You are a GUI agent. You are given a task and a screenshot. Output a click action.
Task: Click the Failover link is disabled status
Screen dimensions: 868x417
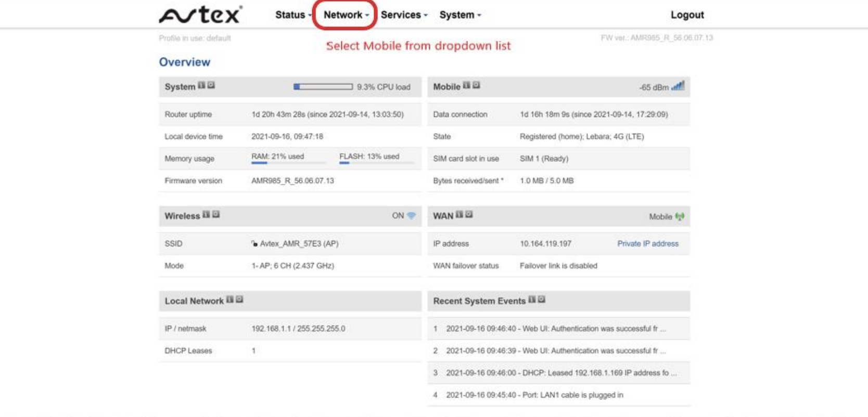(x=558, y=266)
